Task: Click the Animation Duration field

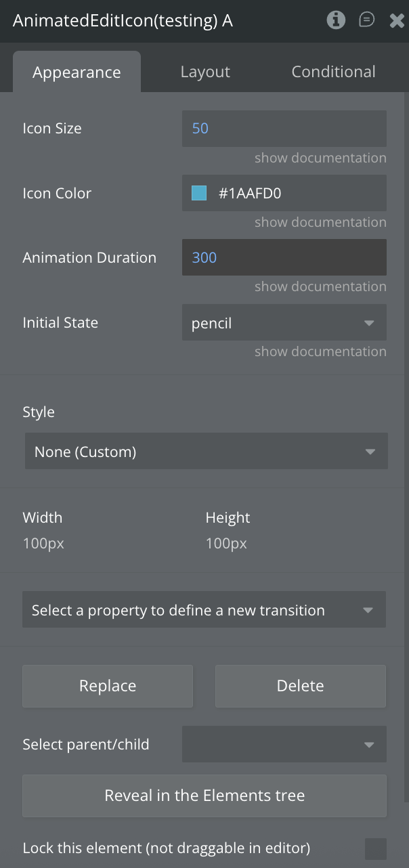Action: tap(284, 257)
